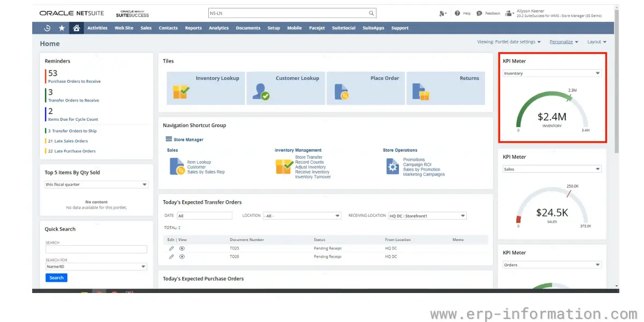Open the Create New icon in header
Viewport: 644px width, 322px height.
coord(442,13)
